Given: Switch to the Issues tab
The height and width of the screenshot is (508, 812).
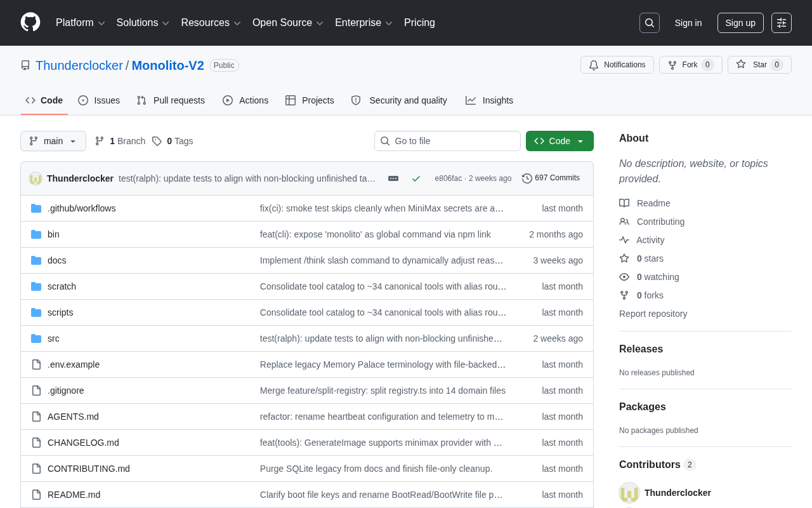Looking at the screenshot, I should (99, 100).
